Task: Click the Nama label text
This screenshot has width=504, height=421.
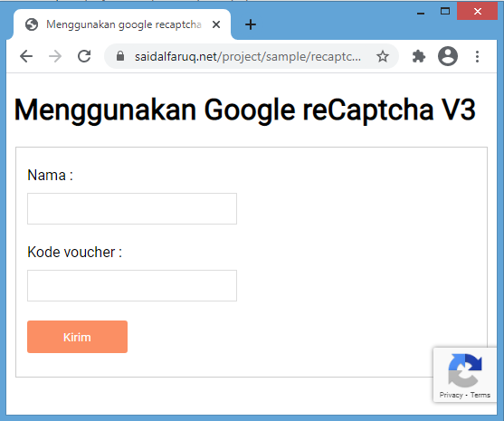Action: pyautogui.click(x=50, y=176)
